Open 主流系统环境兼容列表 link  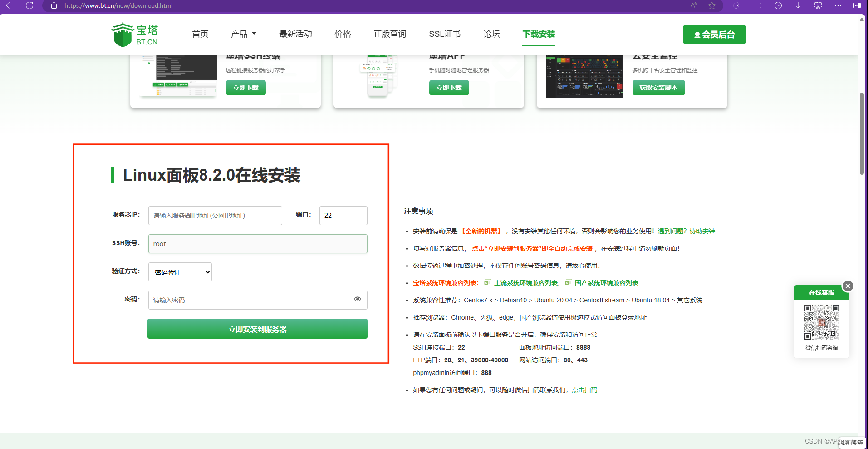pyautogui.click(x=526, y=283)
